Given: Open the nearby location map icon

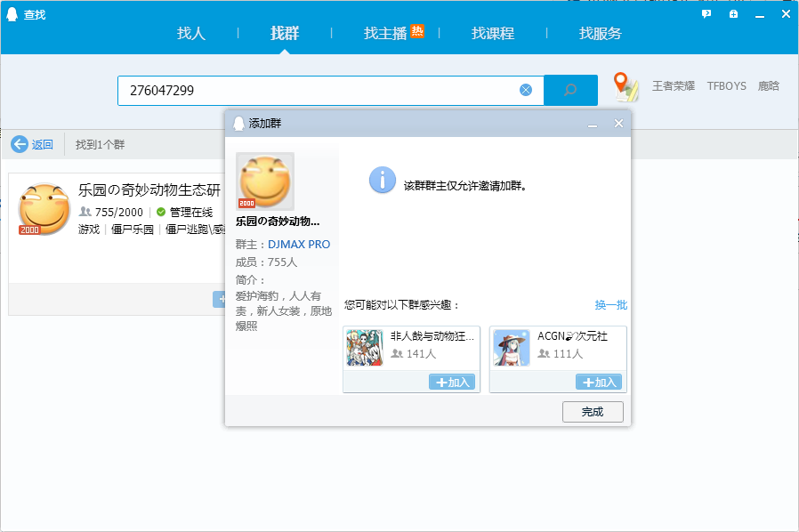Looking at the screenshot, I should (x=626, y=87).
